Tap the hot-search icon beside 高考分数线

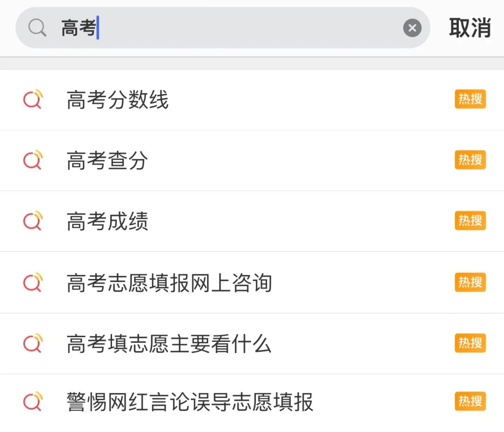click(x=32, y=99)
